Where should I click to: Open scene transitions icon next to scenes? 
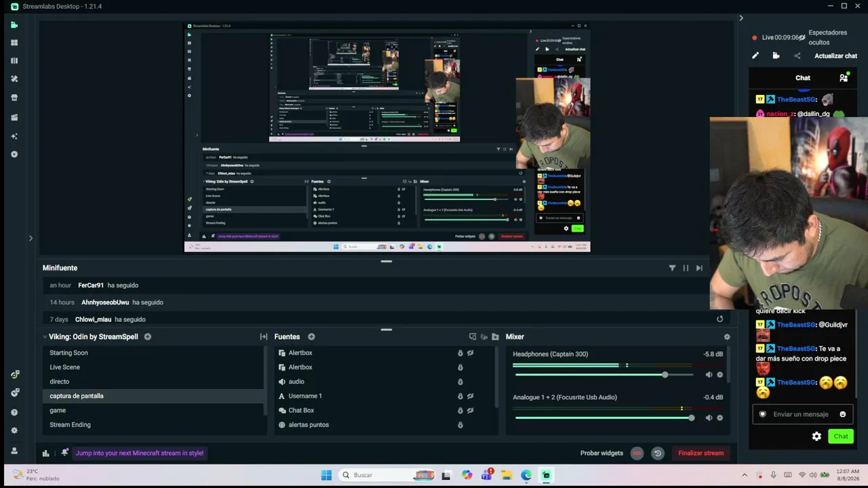[264, 337]
